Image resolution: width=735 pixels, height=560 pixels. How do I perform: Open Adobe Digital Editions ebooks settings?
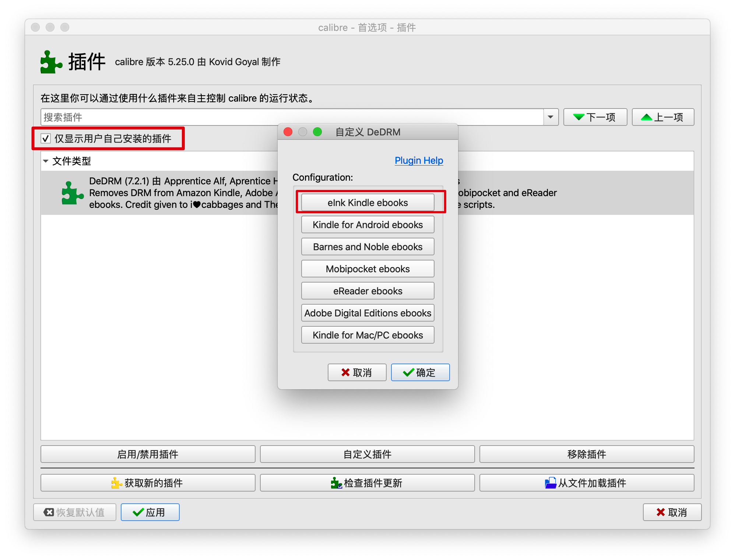tap(367, 313)
